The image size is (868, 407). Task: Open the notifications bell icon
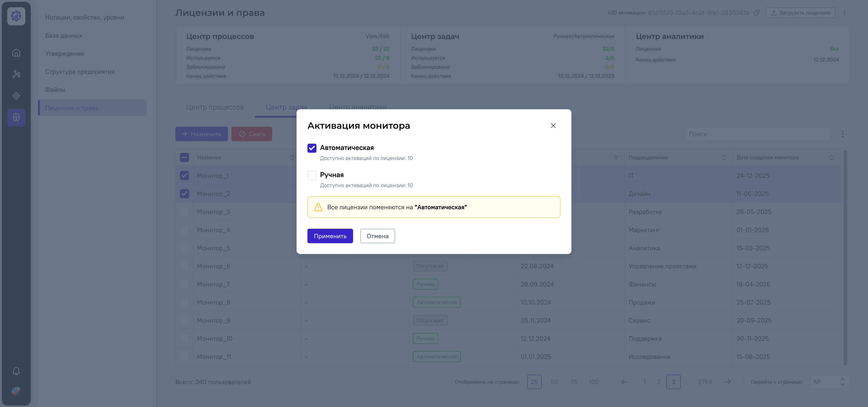pos(16,371)
